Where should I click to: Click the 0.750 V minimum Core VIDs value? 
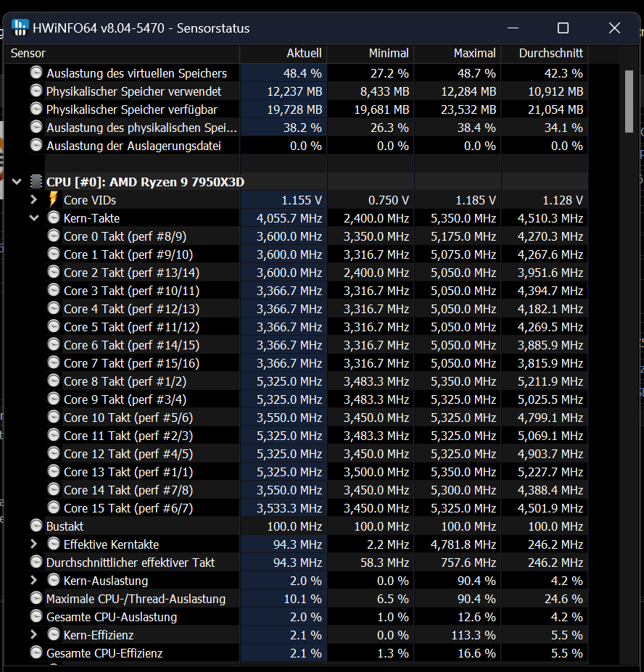[x=389, y=200]
